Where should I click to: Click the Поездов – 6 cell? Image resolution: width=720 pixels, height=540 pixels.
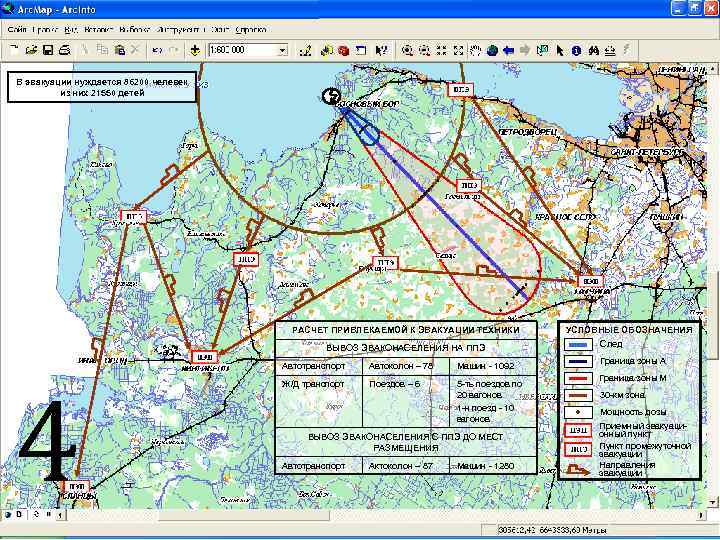(x=406, y=401)
